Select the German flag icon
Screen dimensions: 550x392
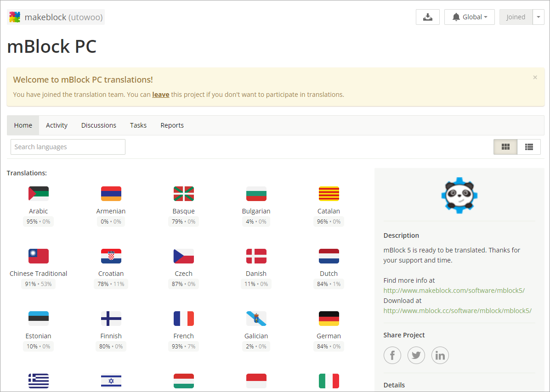point(329,319)
